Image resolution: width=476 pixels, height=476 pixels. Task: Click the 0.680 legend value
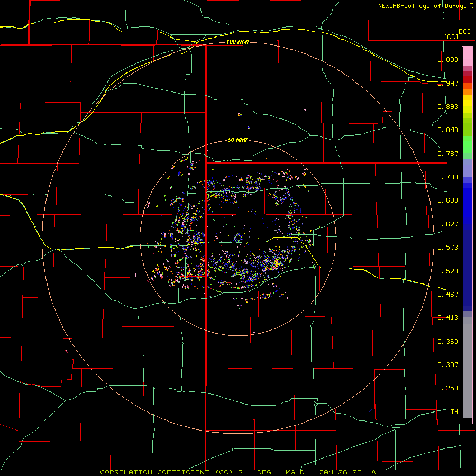pos(448,200)
